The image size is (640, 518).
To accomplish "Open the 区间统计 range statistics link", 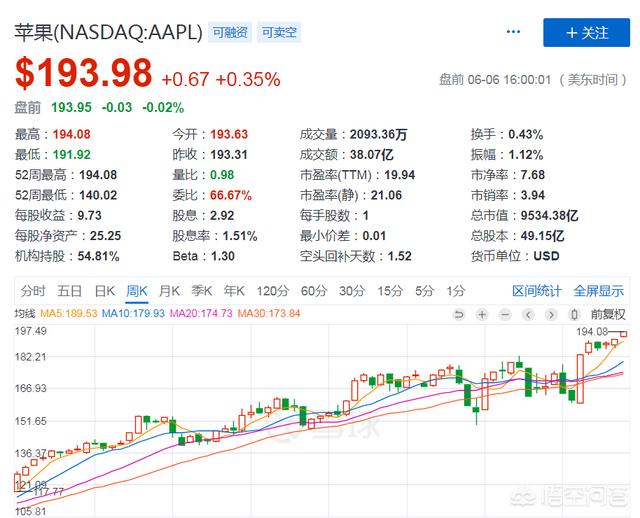I will [537, 291].
